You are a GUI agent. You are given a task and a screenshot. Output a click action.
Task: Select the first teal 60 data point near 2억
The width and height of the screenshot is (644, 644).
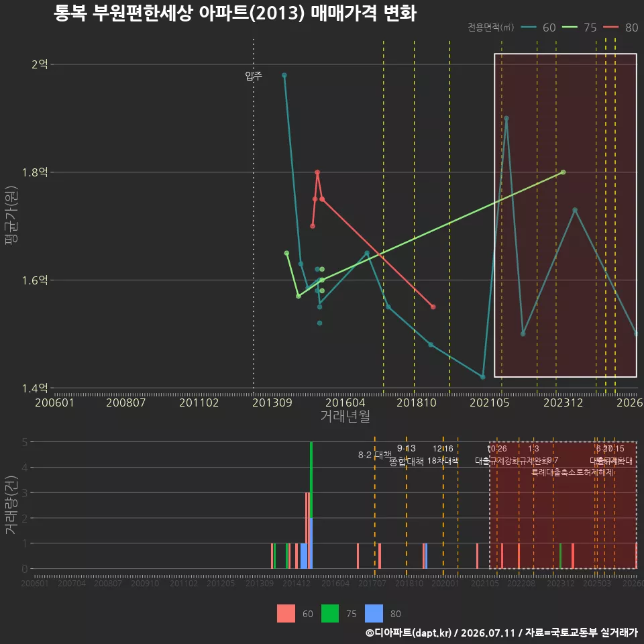[x=284, y=75]
